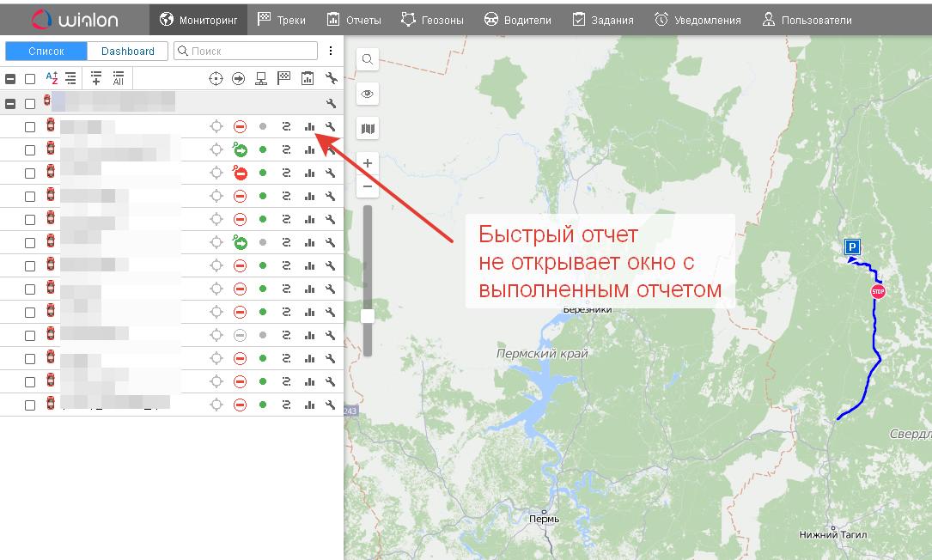Screen dimensions: 932x560
Task: Open the three-dot options menu beside search
Action: tap(331, 52)
